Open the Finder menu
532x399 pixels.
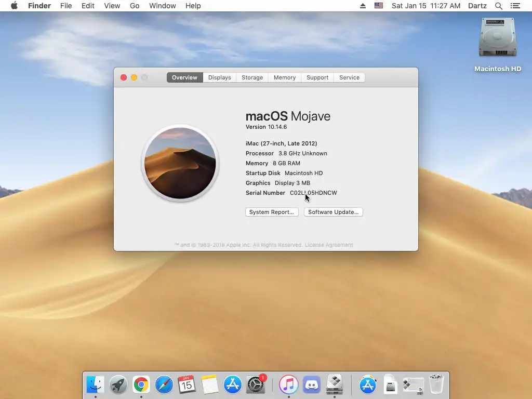tap(39, 6)
